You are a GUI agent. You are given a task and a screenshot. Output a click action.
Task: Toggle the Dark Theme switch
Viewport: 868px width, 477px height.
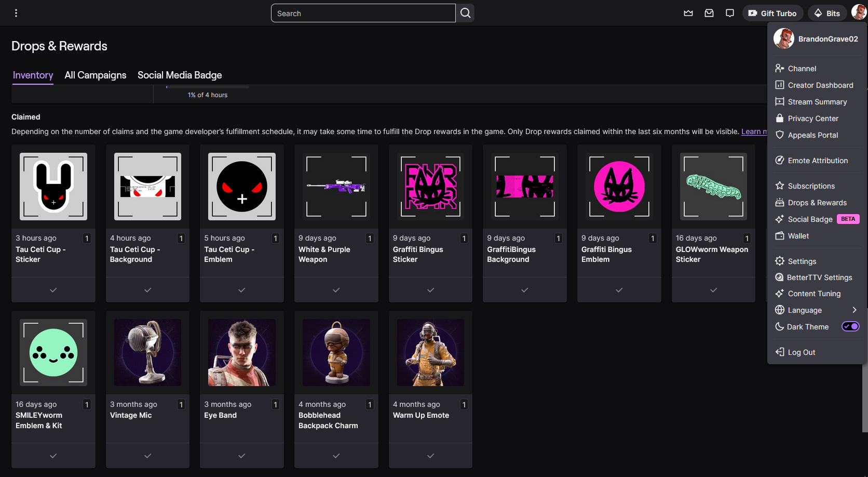[850, 326]
